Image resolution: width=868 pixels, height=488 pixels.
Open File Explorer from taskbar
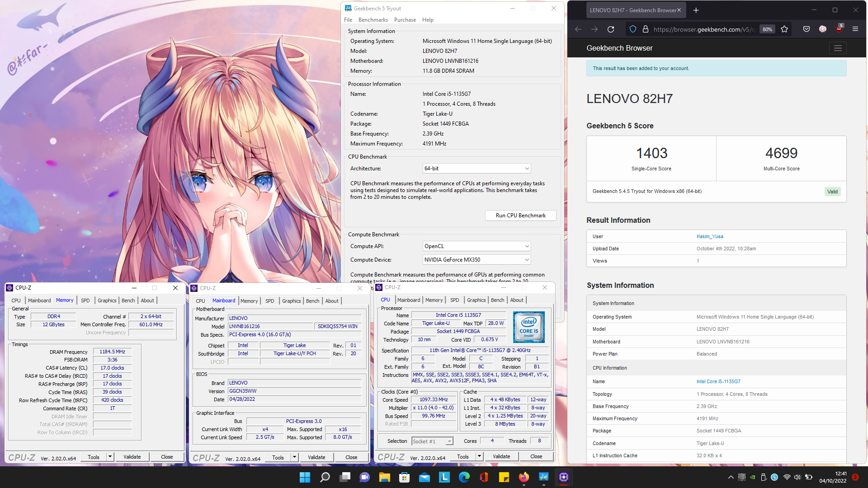click(385, 477)
